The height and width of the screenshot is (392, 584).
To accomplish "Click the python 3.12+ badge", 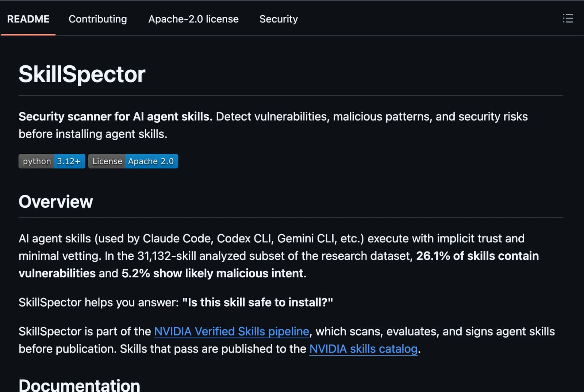I will pos(52,161).
